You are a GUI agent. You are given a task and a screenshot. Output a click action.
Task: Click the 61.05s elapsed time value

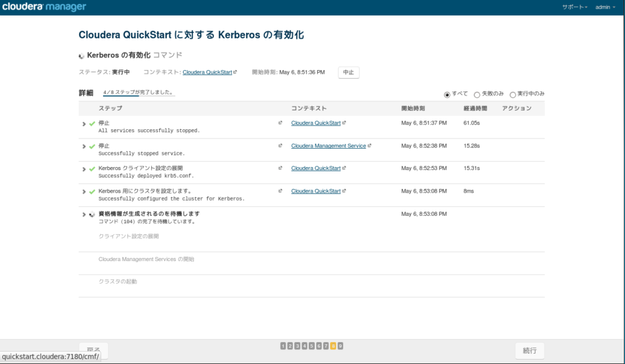pyautogui.click(x=472, y=123)
